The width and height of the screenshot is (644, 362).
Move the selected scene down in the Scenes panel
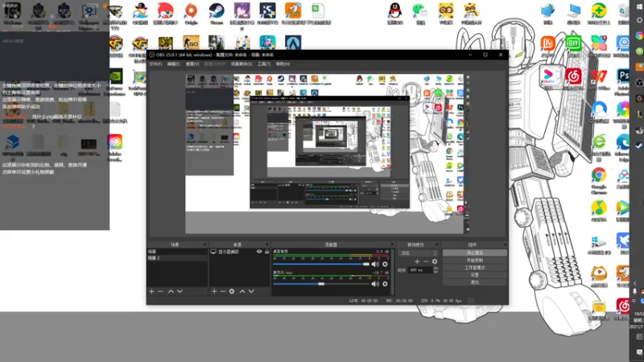coord(180,291)
